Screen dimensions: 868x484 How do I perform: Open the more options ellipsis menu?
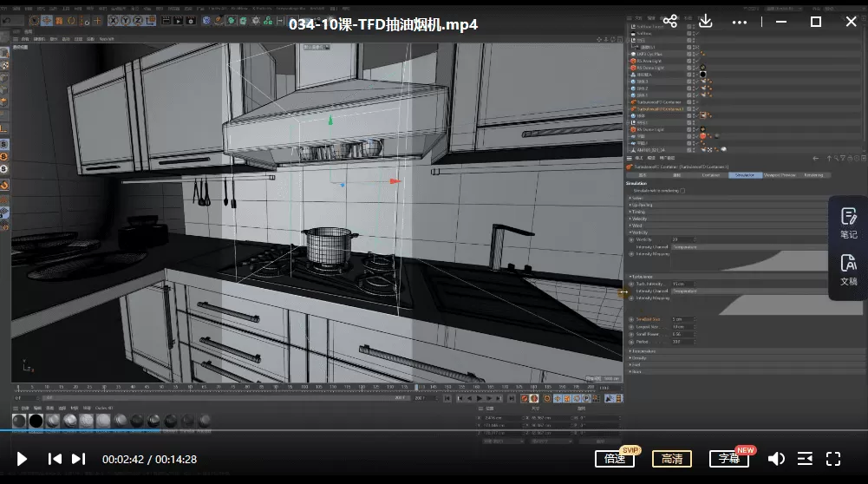[x=740, y=22]
